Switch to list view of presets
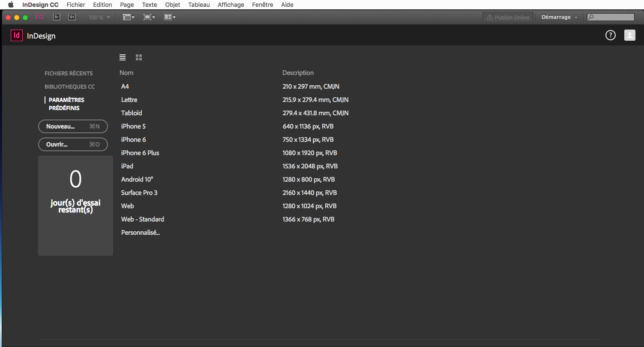Screen dimensions: 644x347 (123, 57)
